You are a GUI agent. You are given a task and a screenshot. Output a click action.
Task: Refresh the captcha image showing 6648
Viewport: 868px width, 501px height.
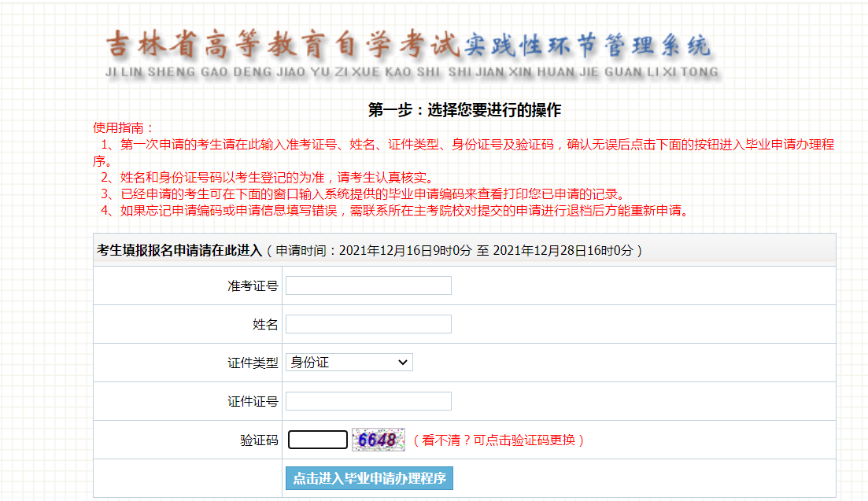(x=378, y=440)
